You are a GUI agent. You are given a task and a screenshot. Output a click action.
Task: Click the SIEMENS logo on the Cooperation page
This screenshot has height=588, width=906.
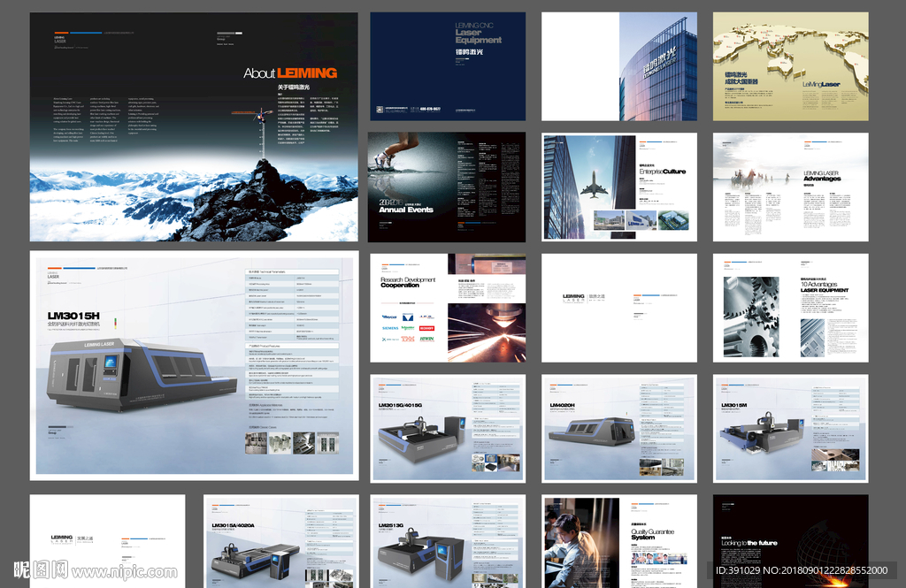[390, 328]
